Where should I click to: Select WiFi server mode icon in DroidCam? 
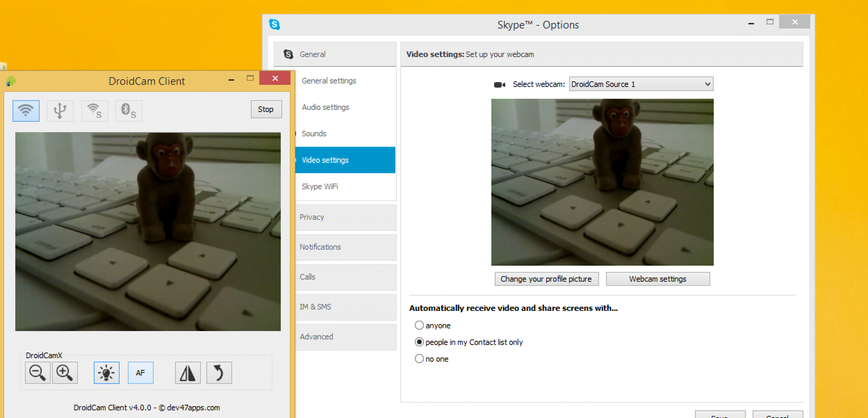(x=95, y=111)
